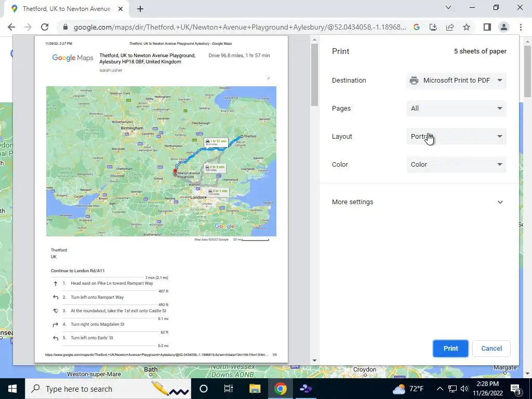Click the share page icon
The width and height of the screenshot is (532, 399).
click(450, 27)
